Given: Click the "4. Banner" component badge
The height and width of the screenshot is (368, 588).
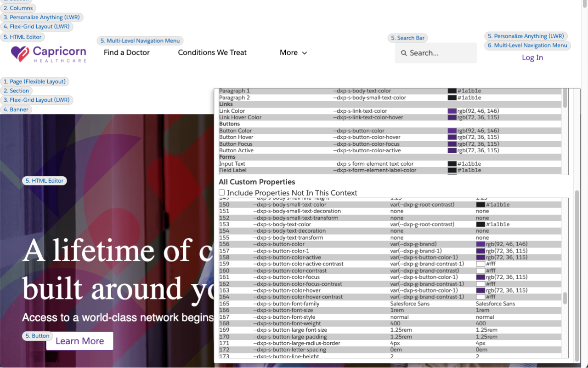Looking at the screenshot, I should (16, 109).
